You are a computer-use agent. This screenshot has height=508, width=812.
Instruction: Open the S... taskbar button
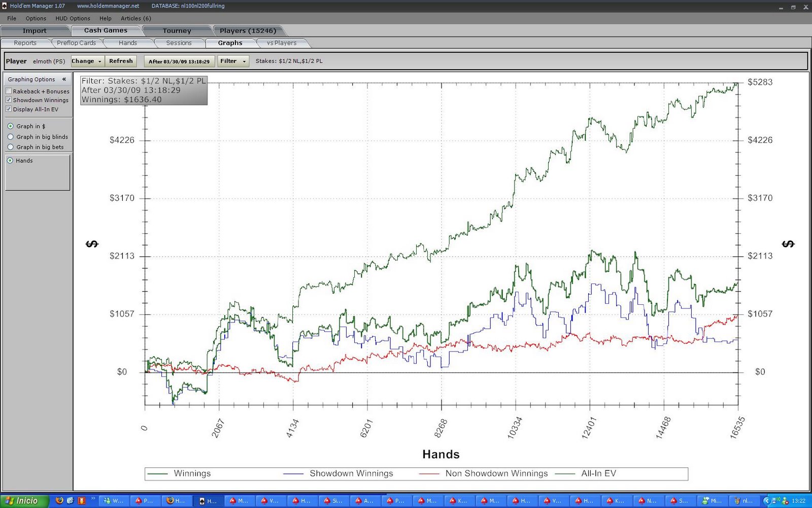click(680, 501)
